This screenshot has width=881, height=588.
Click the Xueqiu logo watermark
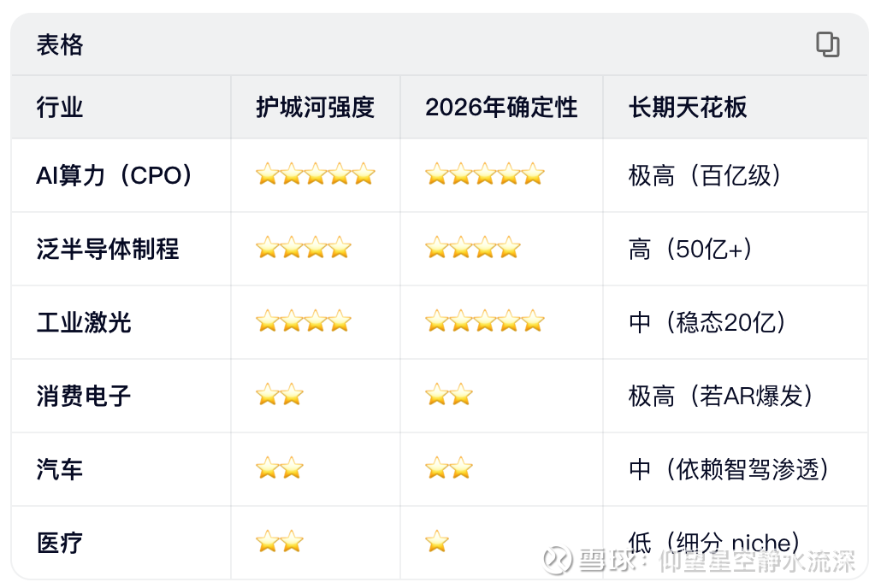560,561
